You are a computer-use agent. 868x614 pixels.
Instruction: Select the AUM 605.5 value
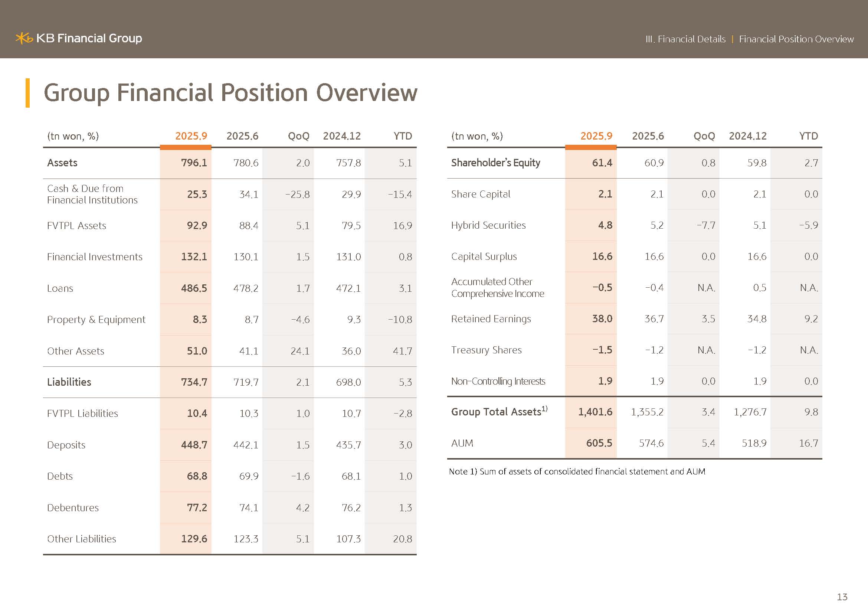(599, 443)
